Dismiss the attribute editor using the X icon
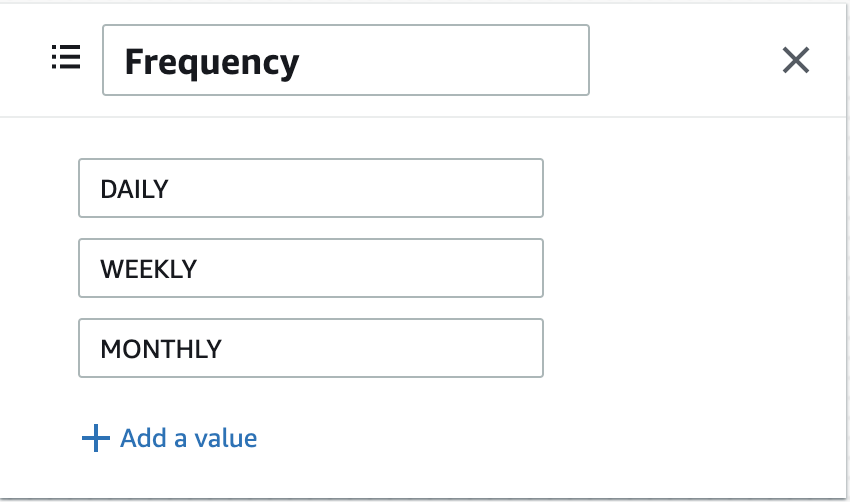850x502 pixels. (796, 60)
